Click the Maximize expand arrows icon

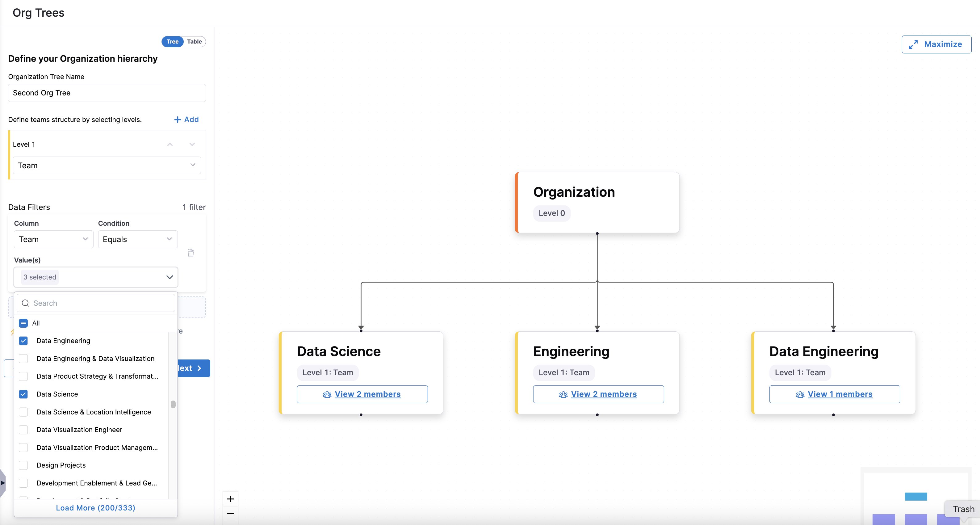(913, 44)
